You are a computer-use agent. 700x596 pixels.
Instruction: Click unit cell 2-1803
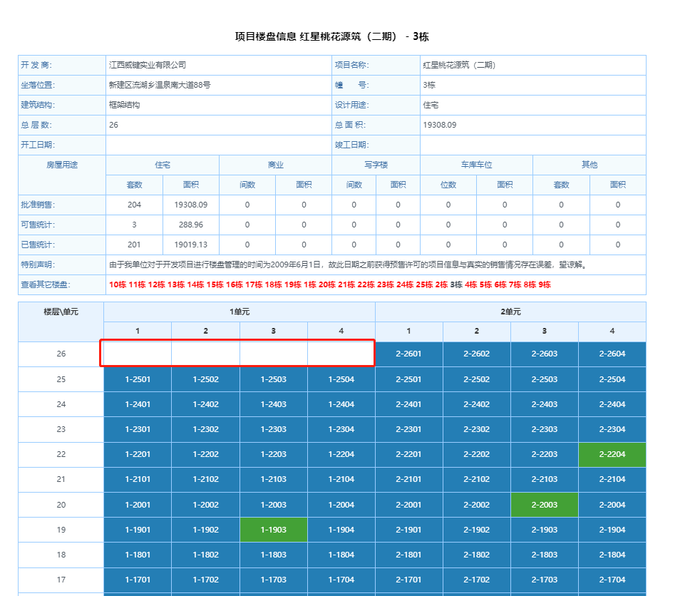[544, 555]
